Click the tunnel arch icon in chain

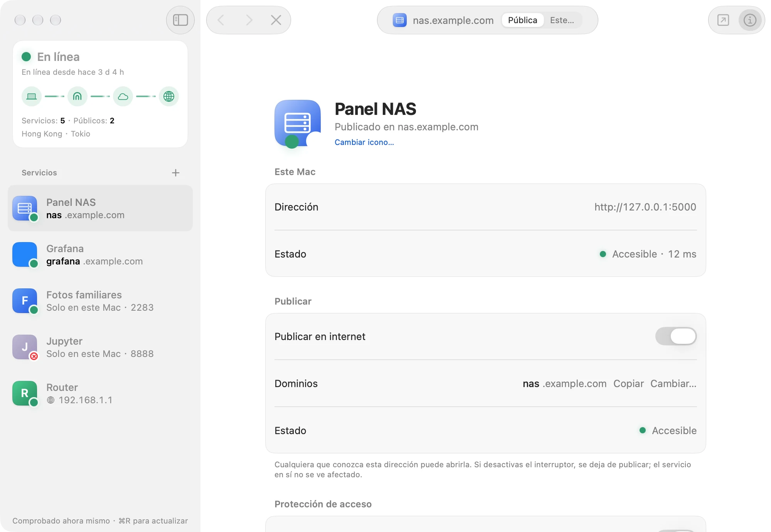77,96
